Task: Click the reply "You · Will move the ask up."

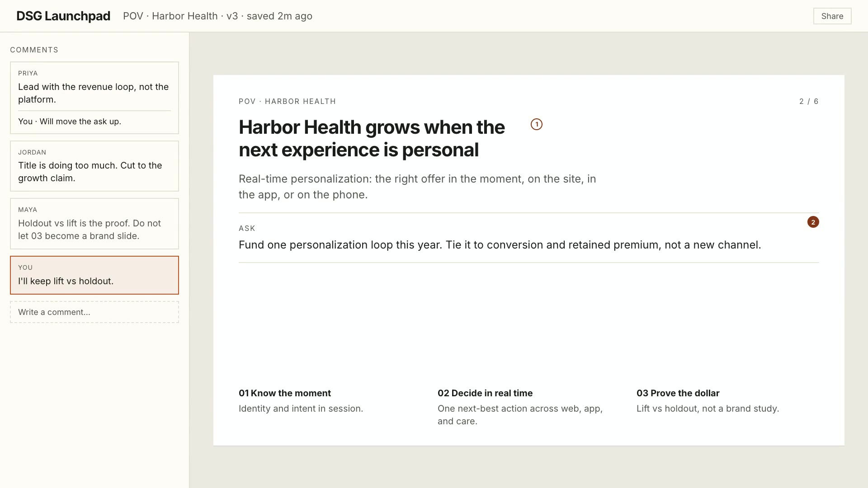Action: (70, 122)
